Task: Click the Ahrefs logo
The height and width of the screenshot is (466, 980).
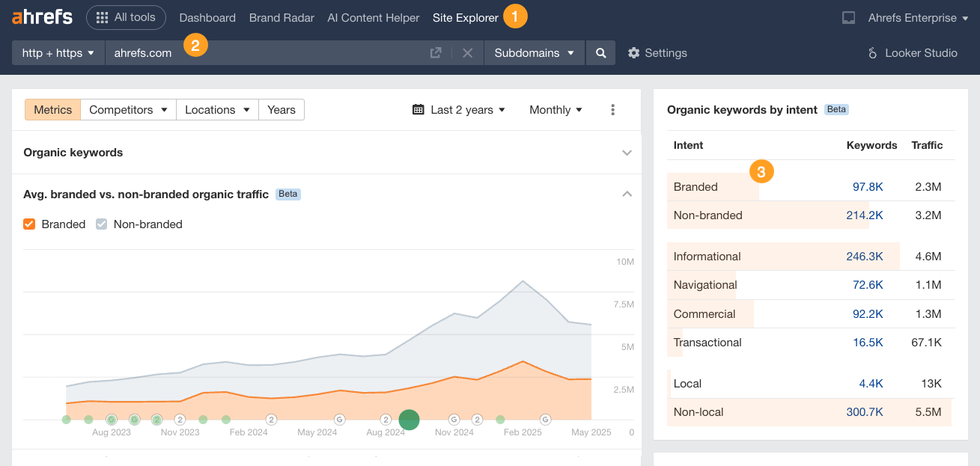Action: pos(41,16)
